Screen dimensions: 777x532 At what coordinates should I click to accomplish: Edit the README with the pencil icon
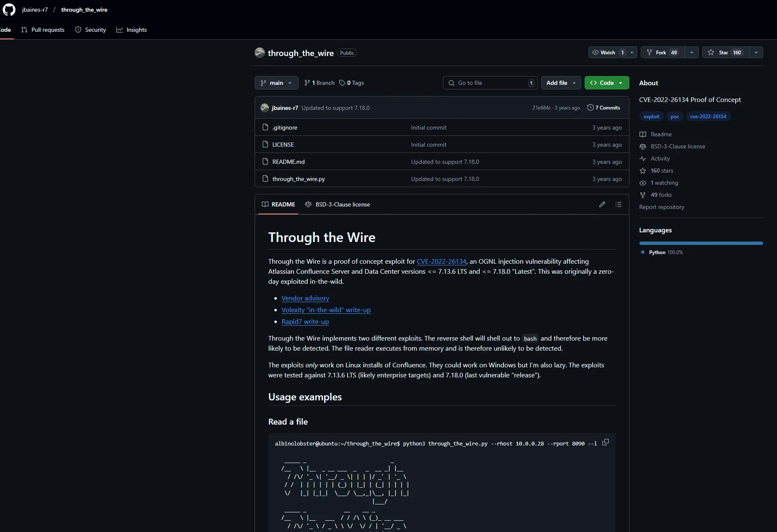[602, 204]
